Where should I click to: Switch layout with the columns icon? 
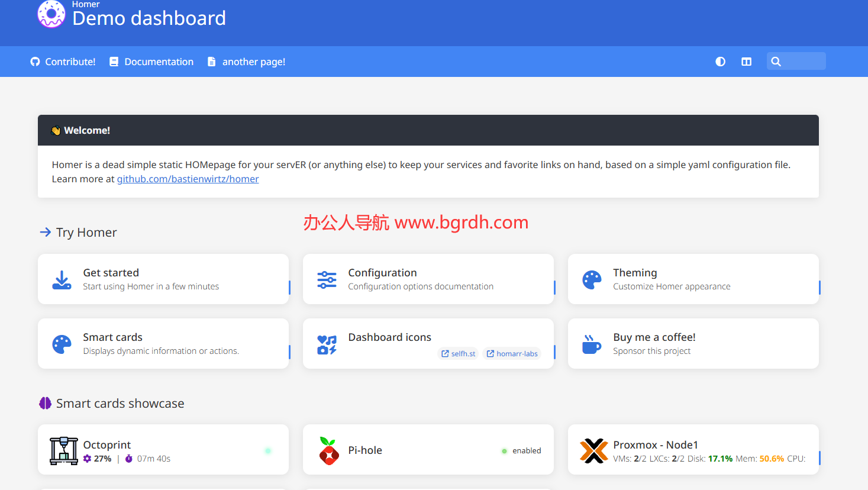tap(746, 62)
